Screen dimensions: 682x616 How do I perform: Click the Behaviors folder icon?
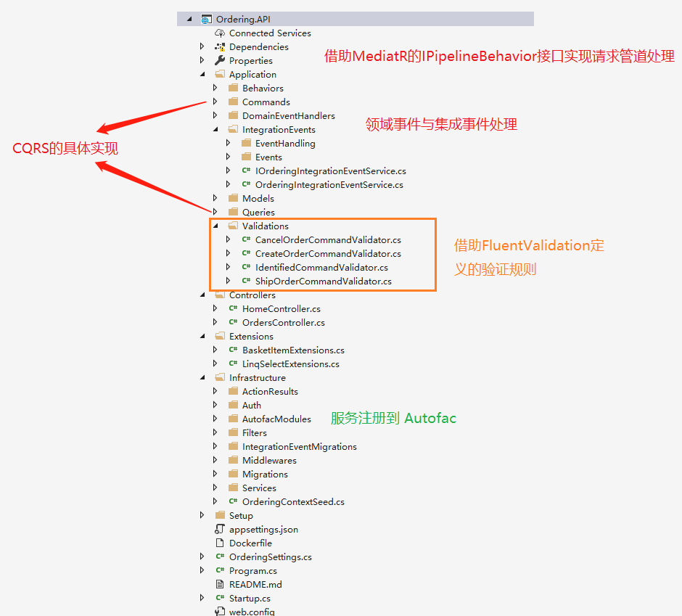point(233,89)
